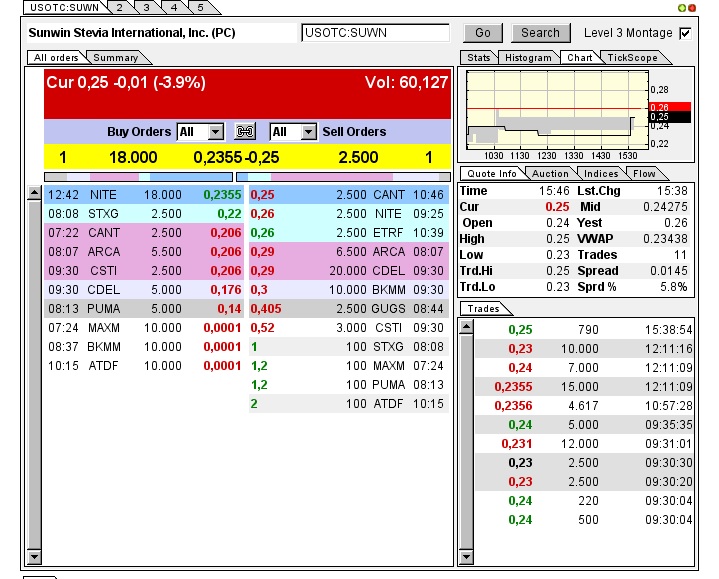719x579 pixels.
Task: Select CDEL sell order 20.000 shares
Action: [349, 271]
